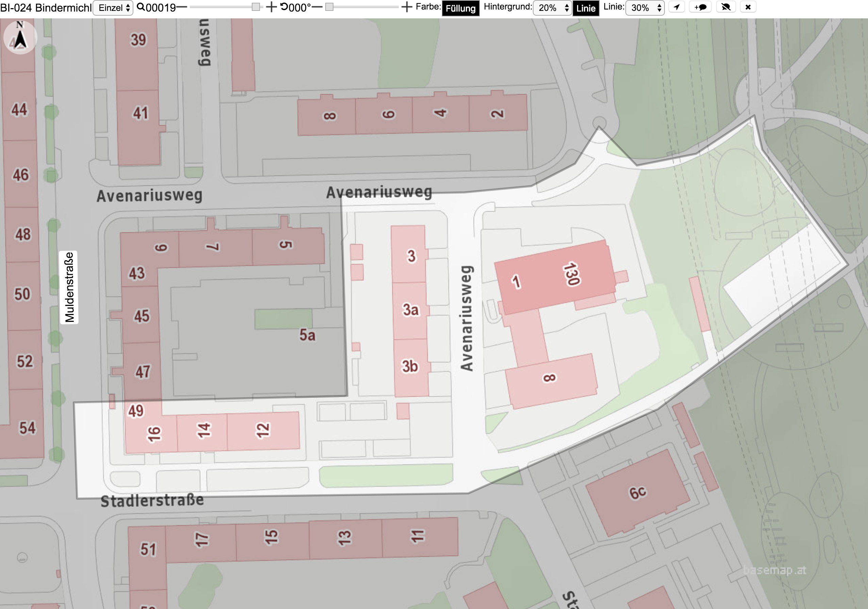Click the north compass arrow icon

point(20,37)
